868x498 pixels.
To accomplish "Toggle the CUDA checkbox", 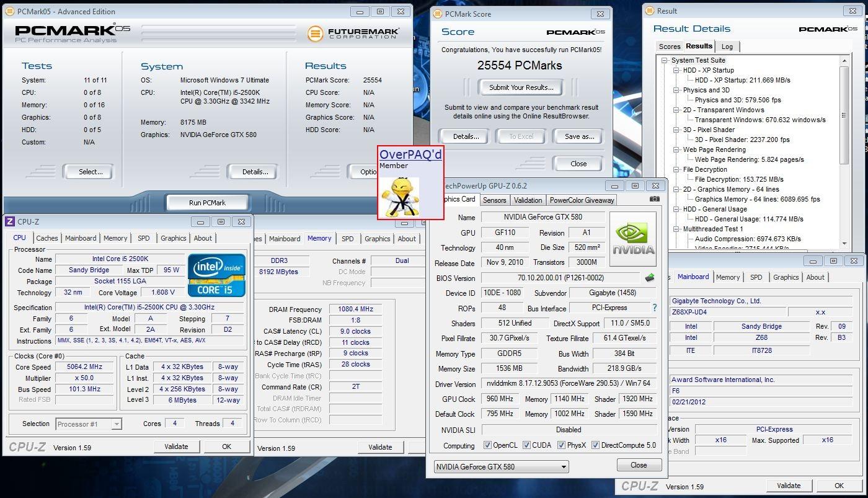I will point(526,445).
